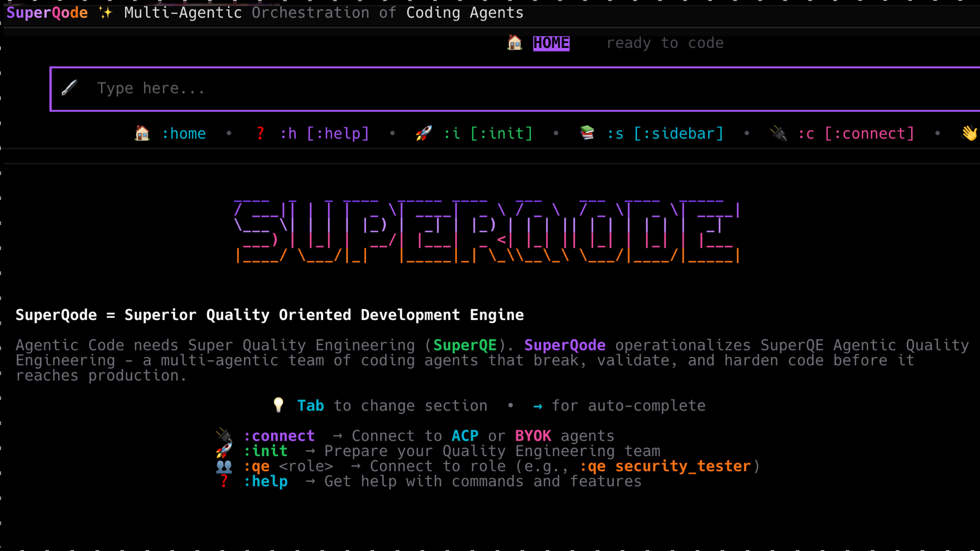Viewport: 980px width, 551px height.
Task: Click the house icon in the navigation bar
Action: (x=142, y=133)
